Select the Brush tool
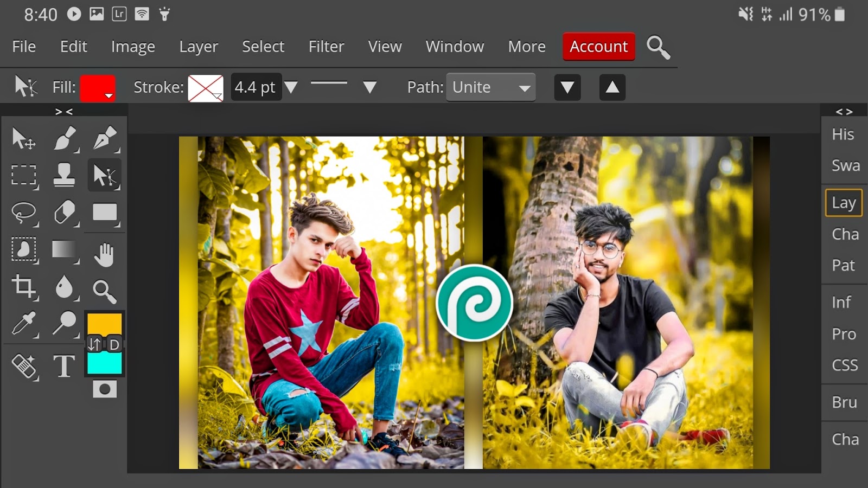This screenshot has width=868, height=488. coord(65,139)
